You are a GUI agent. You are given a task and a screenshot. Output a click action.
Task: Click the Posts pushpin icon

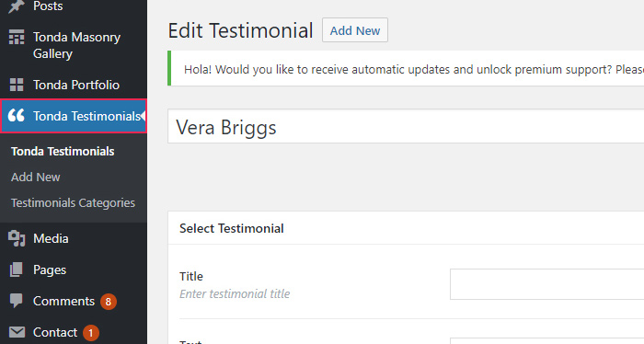(x=16, y=6)
